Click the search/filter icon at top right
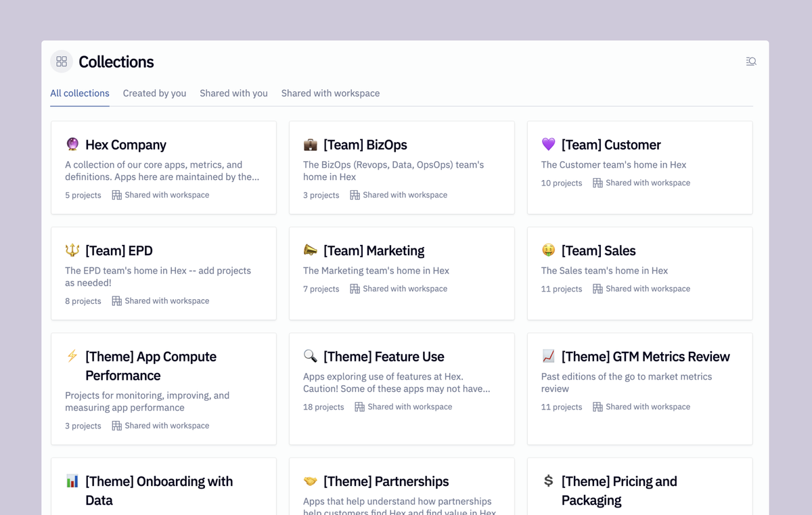The width and height of the screenshot is (812, 515). [x=751, y=62]
